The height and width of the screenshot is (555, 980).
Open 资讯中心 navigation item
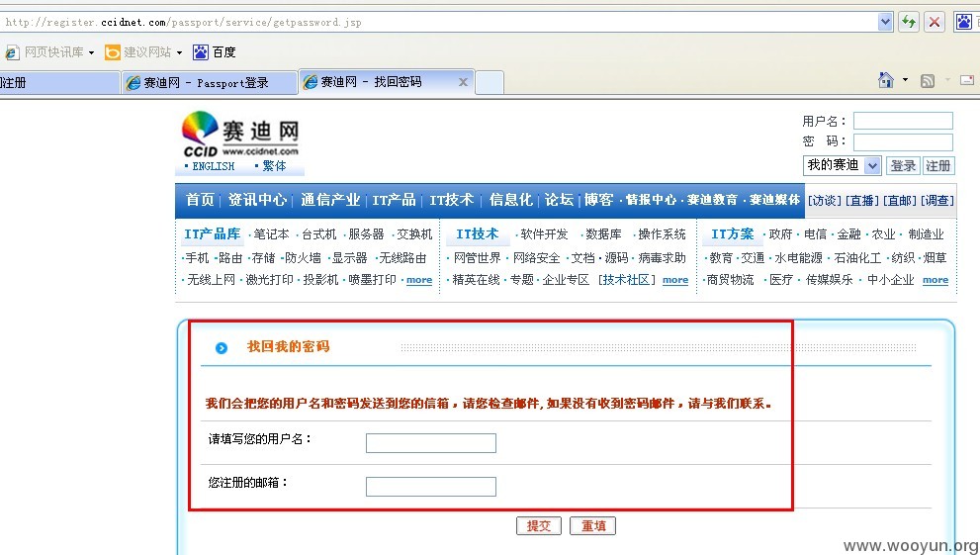[257, 200]
